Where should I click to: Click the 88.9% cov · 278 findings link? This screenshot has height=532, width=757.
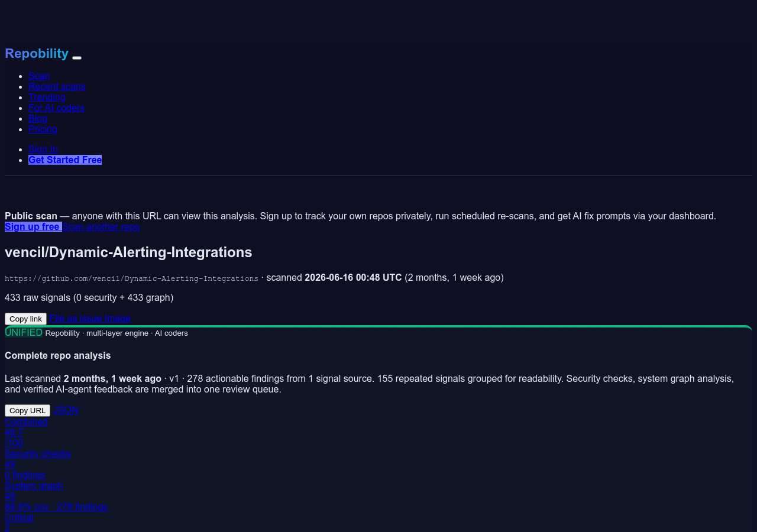[x=56, y=507]
